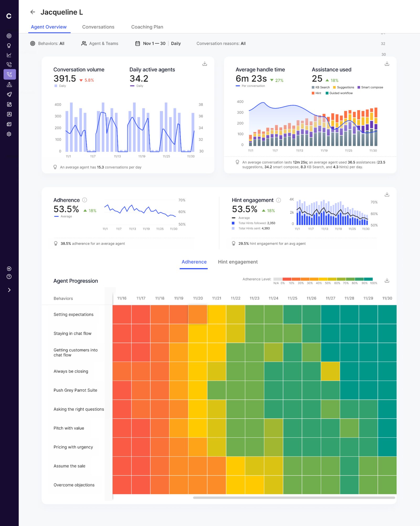The image size is (420, 526).
Task: Toggle the Guided workflow legend series
Action: pos(339,93)
